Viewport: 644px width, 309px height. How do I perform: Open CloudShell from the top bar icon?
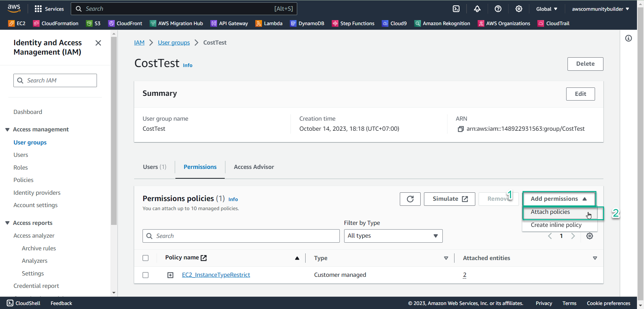point(456,9)
